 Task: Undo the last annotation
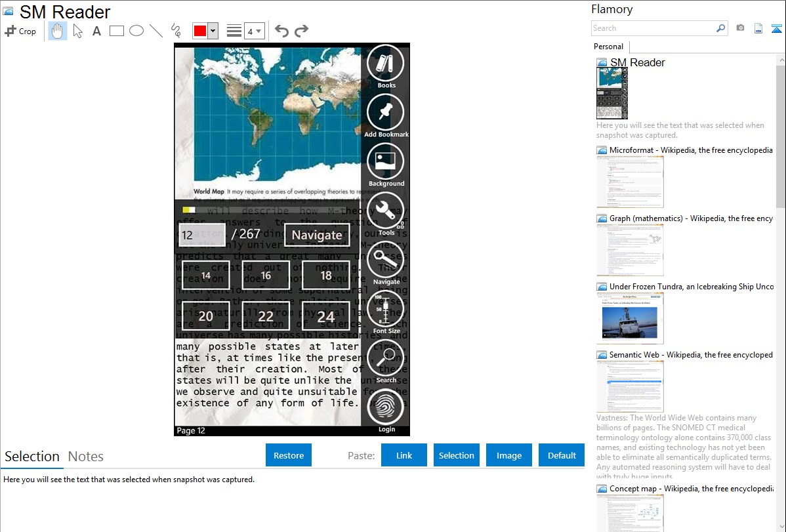click(x=281, y=31)
